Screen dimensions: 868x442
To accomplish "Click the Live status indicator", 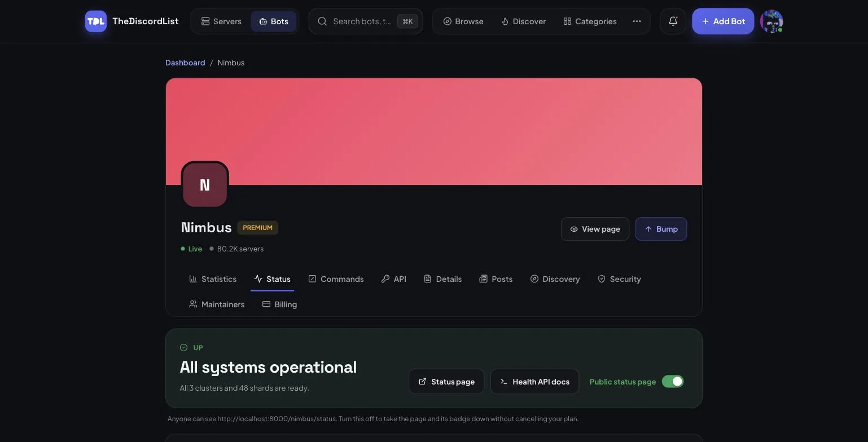I will tap(191, 249).
